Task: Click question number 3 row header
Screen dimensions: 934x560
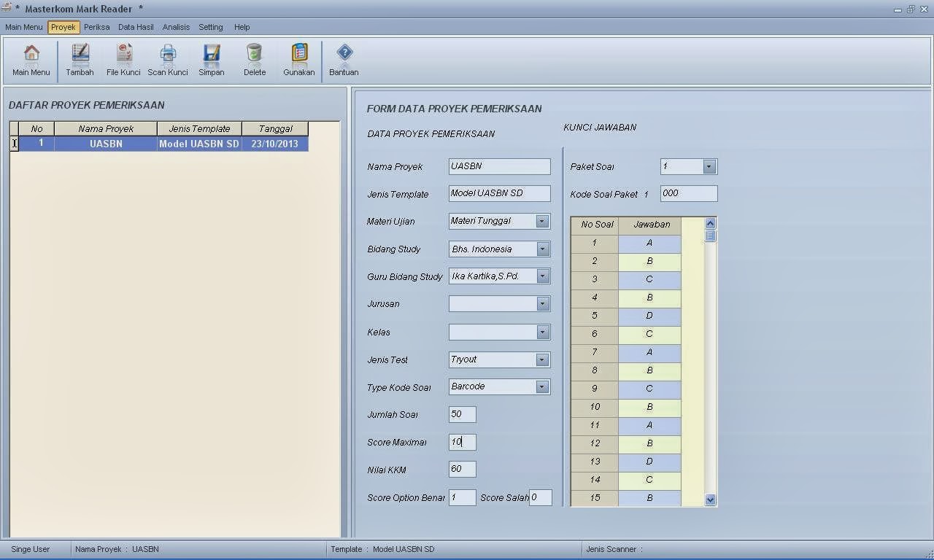Action: [x=595, y=279]
